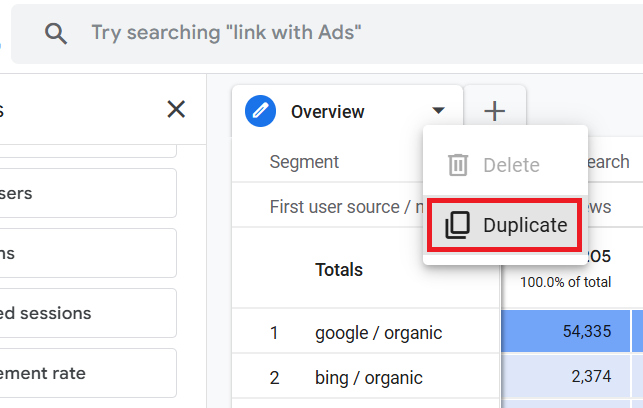This screenshot has width=643, height=408.
Task: Click the blue pencil icon on Overview tab
Action: [x=261, y=112]
